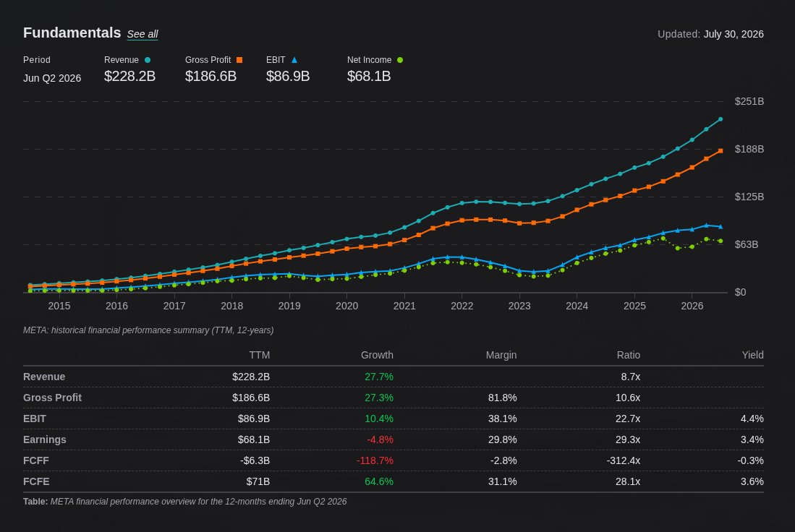The image size is (795, 532).
Task: Click the EBIT blue triangle legend marker
Action: [294, 60]
